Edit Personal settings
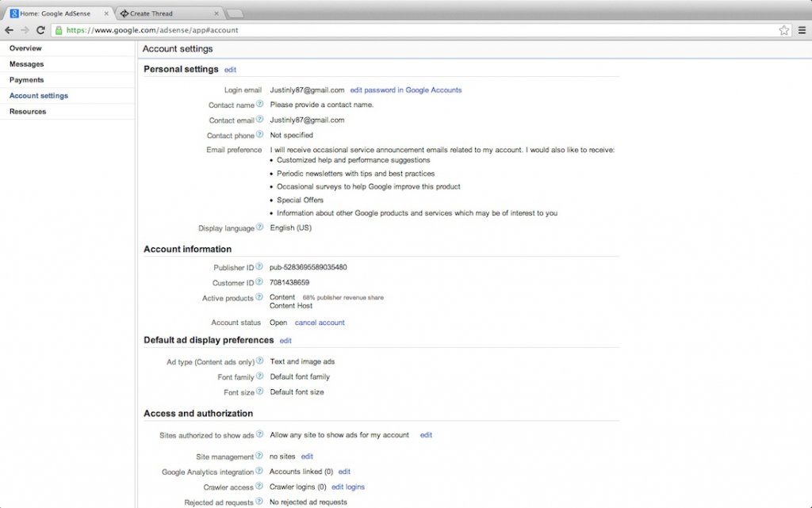812x508 pixels. click(x=231, y=70)
